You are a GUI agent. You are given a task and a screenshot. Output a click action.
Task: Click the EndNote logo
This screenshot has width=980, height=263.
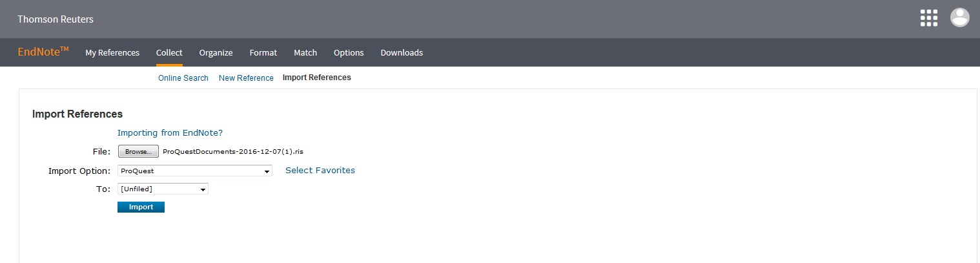tap(43, 52)
